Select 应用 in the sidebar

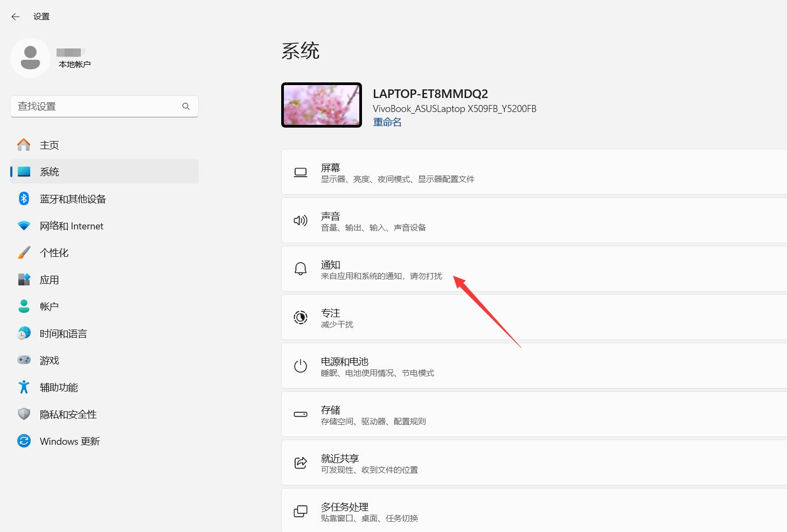click(105, 279)
